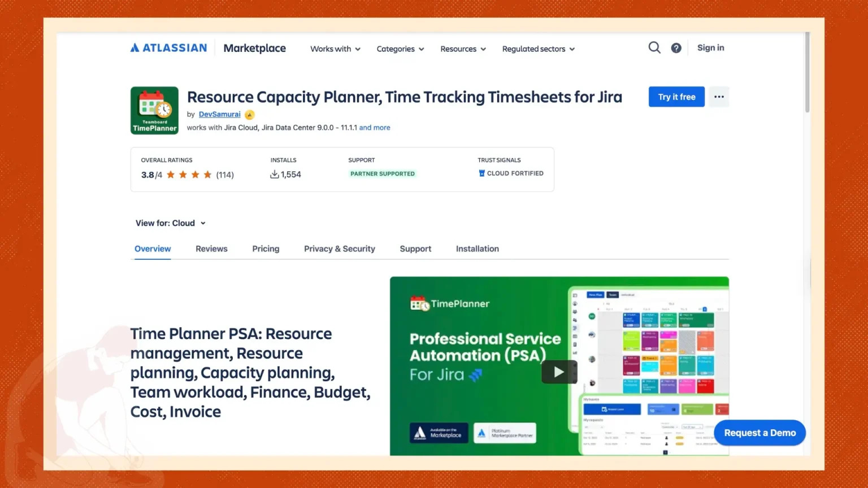Screen dimensions: 868x488
Task: Open the help question mark icon
Action: click(676, 48)
